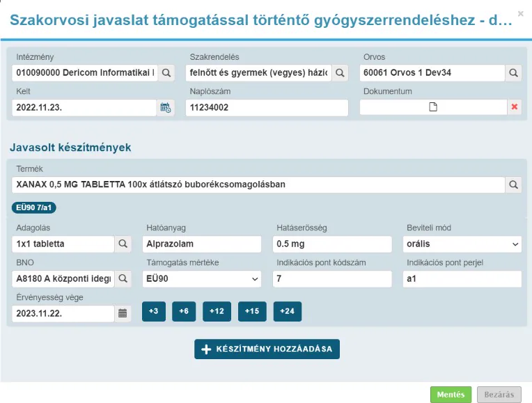
Task: Click into the Naplószám field
Action: 267,107
